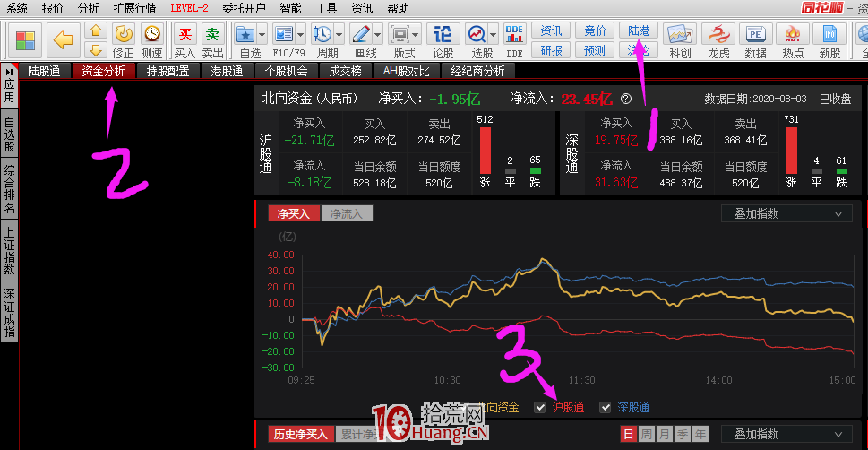
Task: Toggle the 深股通 checkbox
Action: pos(605,407)
